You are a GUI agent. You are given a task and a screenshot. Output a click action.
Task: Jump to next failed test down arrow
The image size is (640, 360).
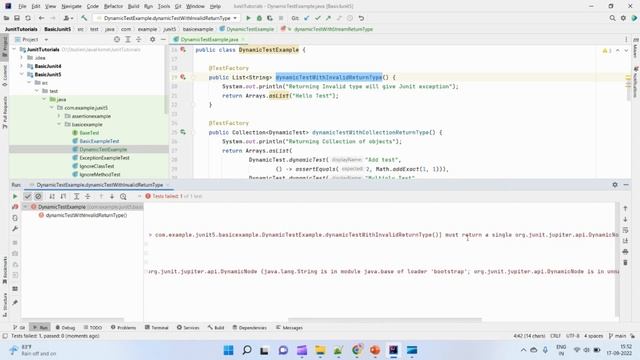112,196
